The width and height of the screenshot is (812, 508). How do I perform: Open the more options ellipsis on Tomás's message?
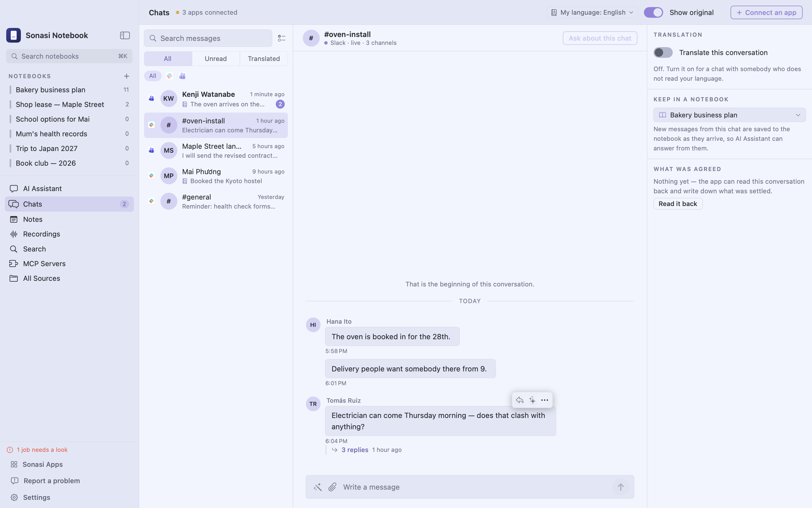tap(545, 400)
